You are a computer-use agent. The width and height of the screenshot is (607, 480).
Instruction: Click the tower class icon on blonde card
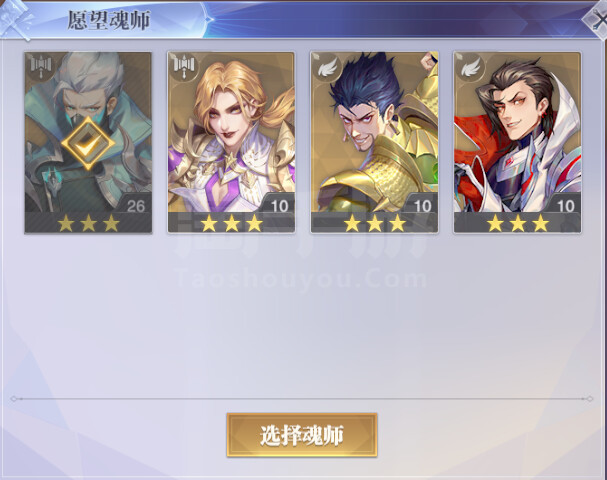(183, 66)
